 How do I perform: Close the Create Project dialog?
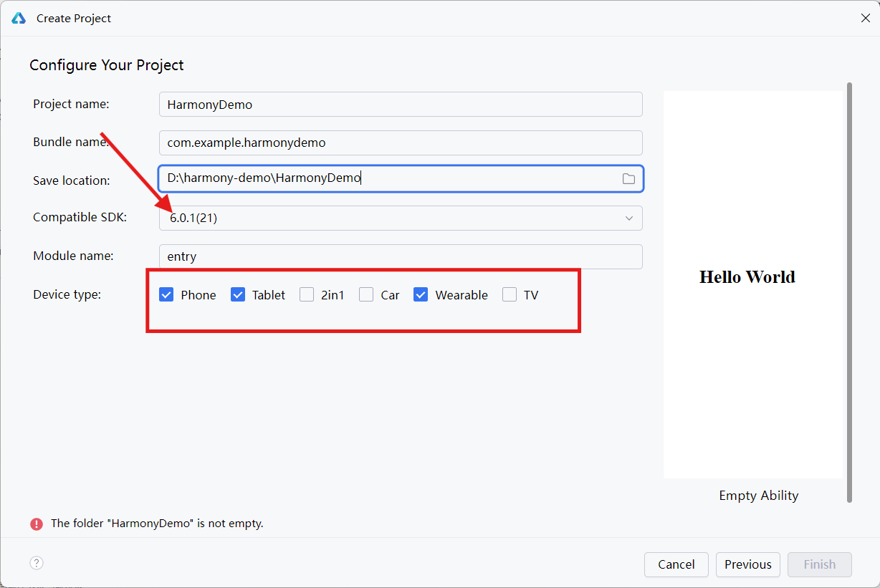click(865, 19)
